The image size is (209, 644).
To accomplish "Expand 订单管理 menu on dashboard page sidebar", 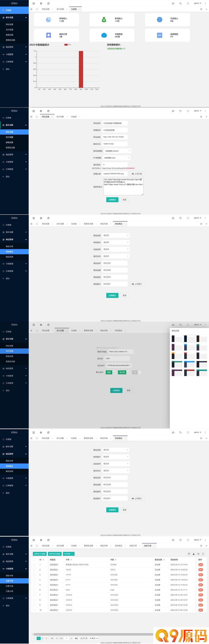I will tap(14, 62).
